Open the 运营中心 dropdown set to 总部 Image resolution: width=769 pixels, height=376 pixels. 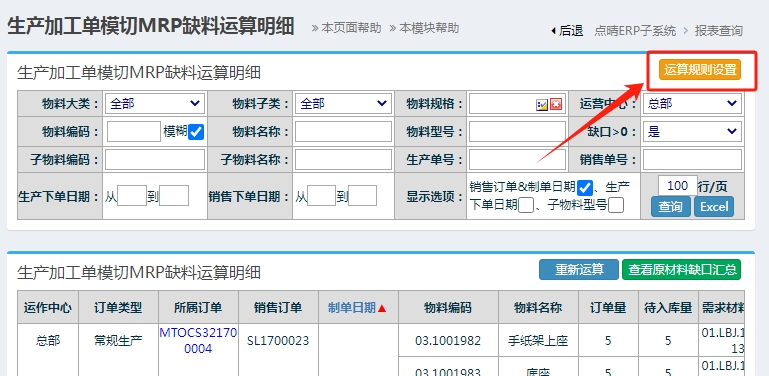click(x=692, y=104)
